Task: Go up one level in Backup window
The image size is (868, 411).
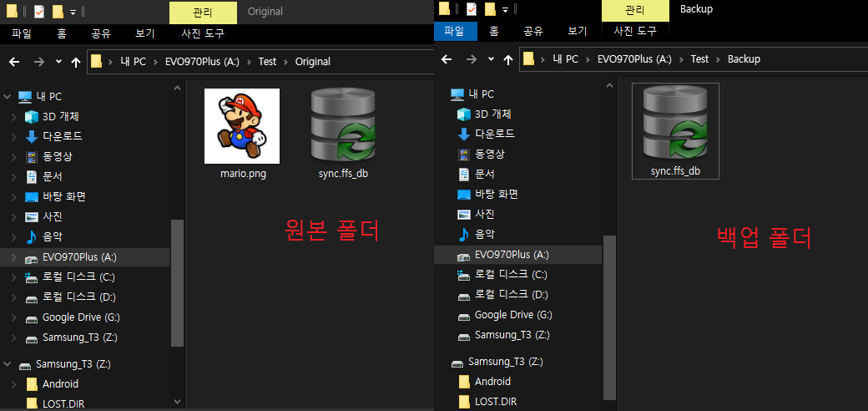Action: (x=508, y=59)
